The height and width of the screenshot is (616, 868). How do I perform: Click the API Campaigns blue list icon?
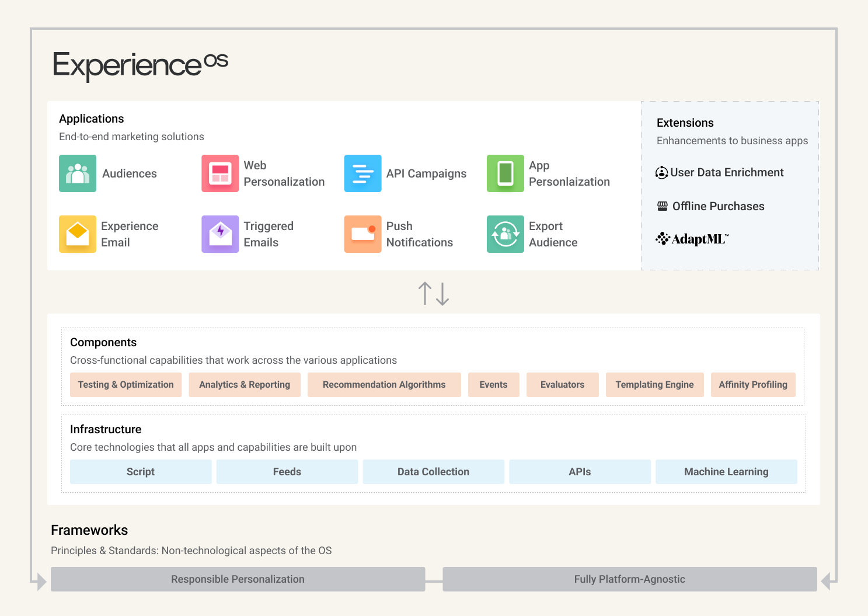click(x=362, y=173)
